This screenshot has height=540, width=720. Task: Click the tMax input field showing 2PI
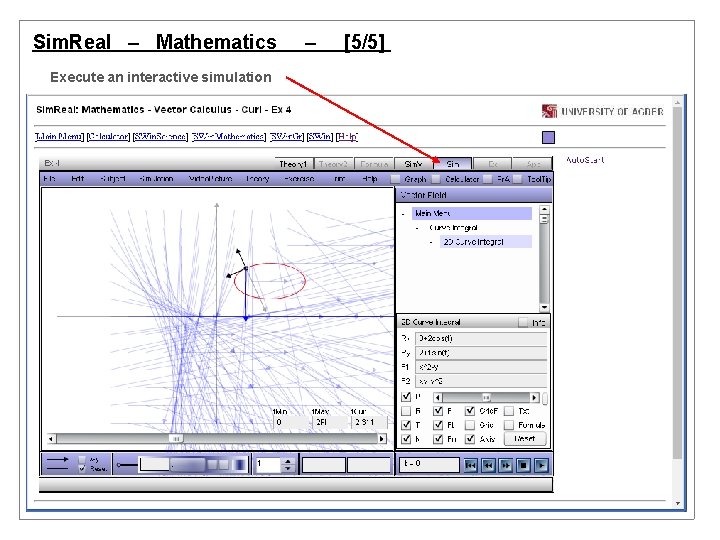click(x=330, y=422)
